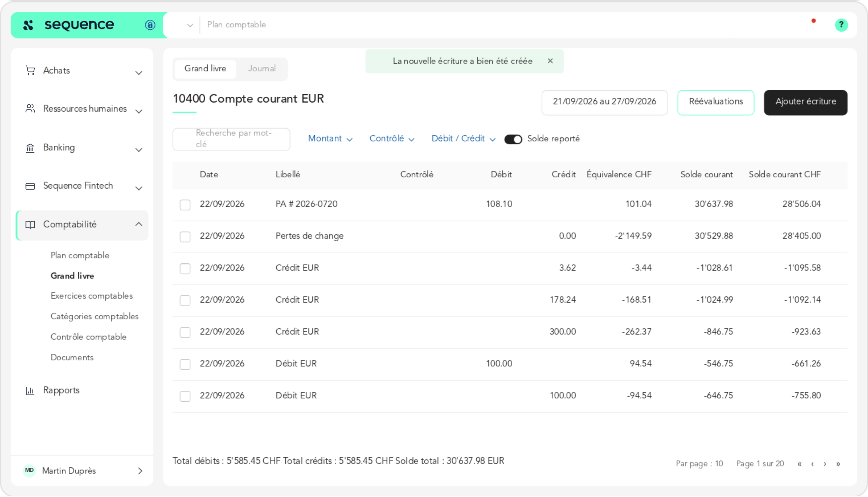This screenshot has height=497, width=868.
Task: Click the Sequence logo icon
Action: click(x=28, y=25)
